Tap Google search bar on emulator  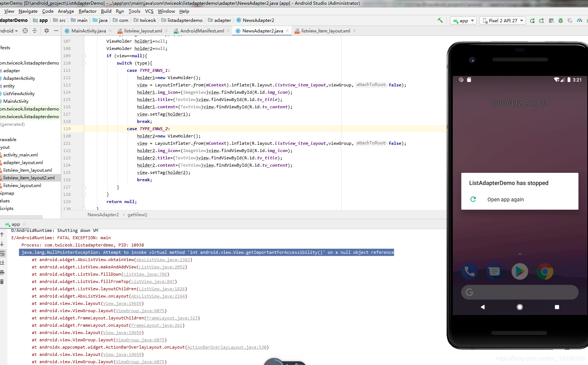point(520,292)
